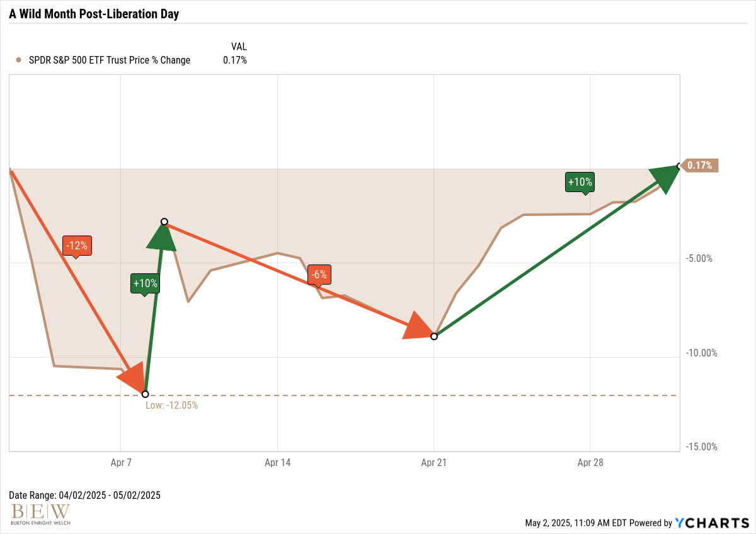This screenshot has height=534, width=756.
Task: Click the brown legend dot for SPDR S&P 500
Action: tap(18, 60)
